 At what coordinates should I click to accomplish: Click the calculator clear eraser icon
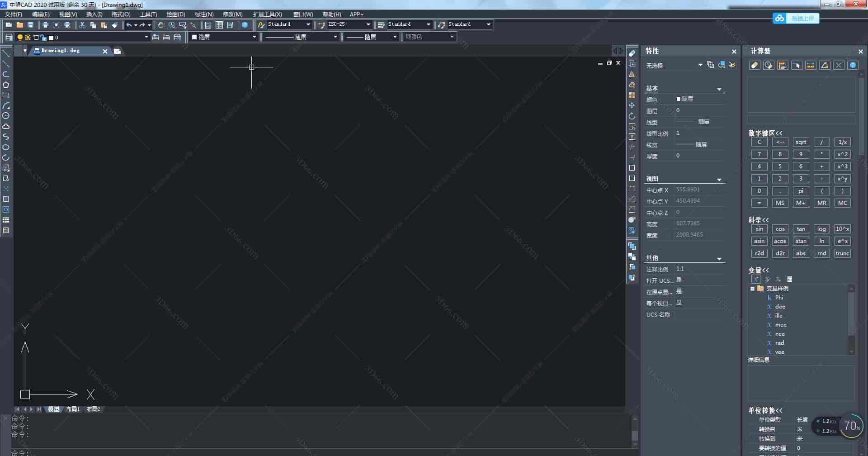(754, 65)
